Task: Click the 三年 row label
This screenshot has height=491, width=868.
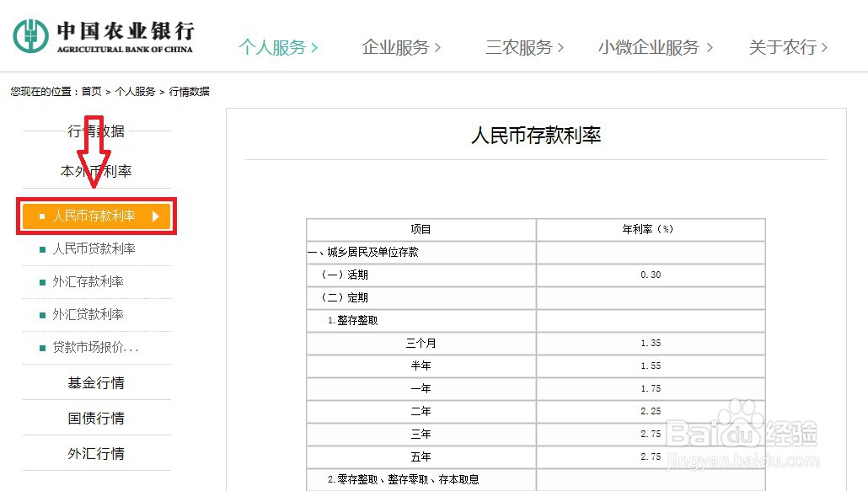Action: [x=421, y=434]
